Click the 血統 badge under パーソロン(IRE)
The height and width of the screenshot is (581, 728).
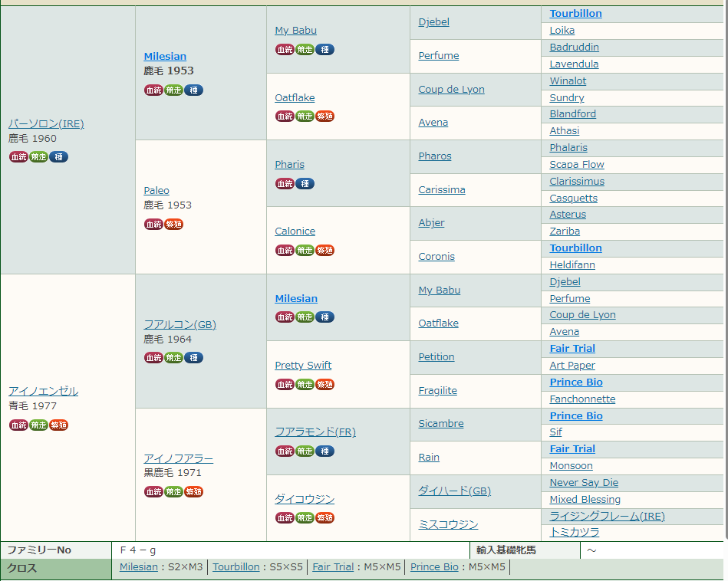[x=18, y=157]
